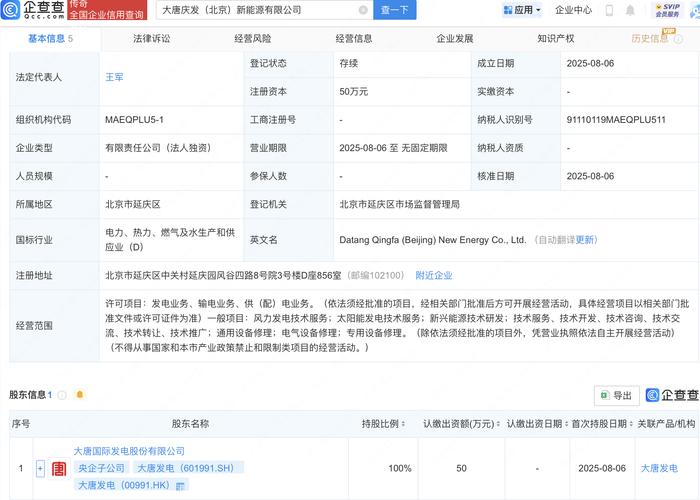Screen dimensions: 700x500
Task: Click the 100% shareholding value
Action: click(x=400, y=468)
